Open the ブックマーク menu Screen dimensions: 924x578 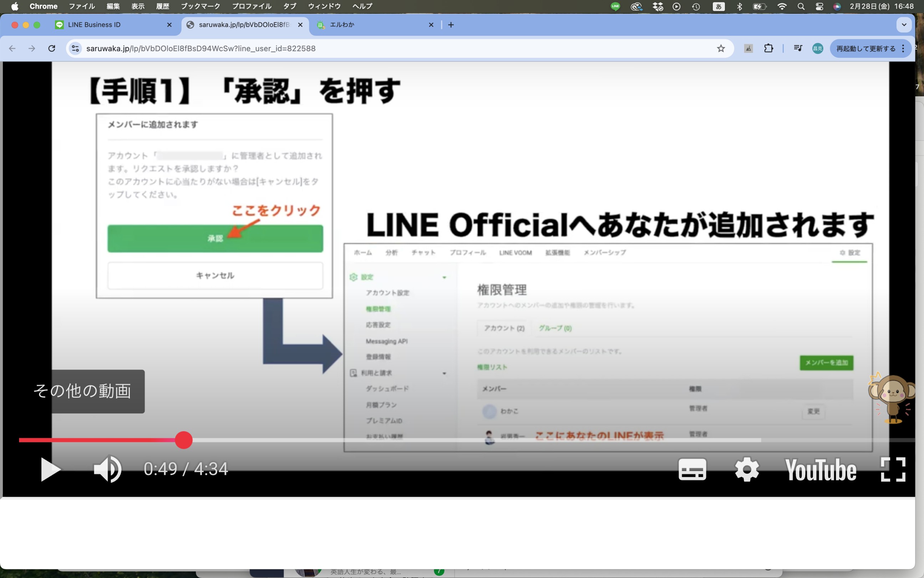tap(200, 6)
